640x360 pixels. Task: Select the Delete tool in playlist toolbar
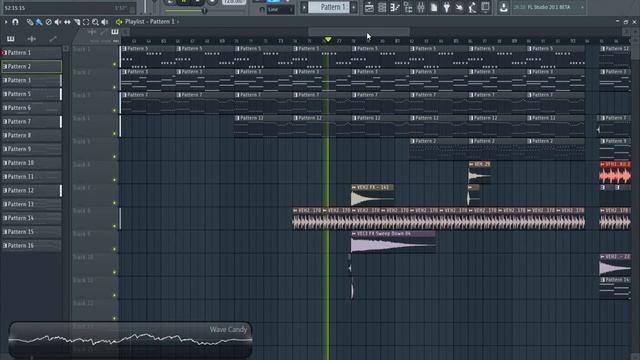[49, 22]
